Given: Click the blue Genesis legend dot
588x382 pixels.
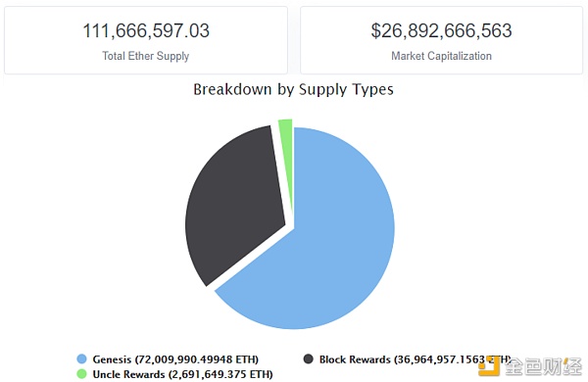Looking at the screenshot, I should pyautogui.click(x=81, y=359).
